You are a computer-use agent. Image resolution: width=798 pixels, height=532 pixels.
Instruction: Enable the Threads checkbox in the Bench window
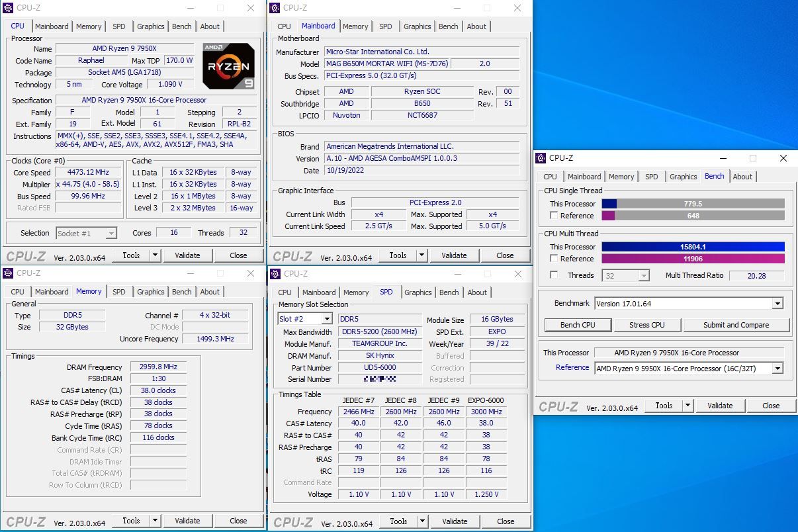554,275
